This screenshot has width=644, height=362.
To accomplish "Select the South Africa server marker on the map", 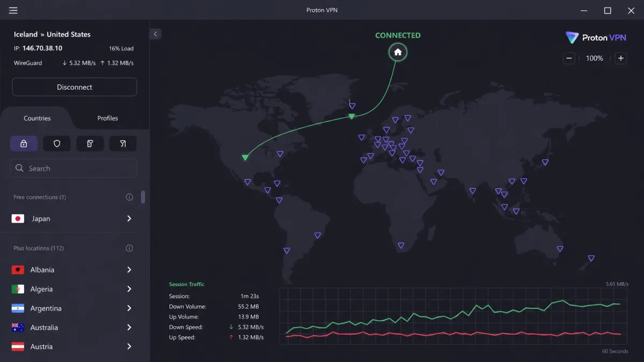I will coord(401,246).
